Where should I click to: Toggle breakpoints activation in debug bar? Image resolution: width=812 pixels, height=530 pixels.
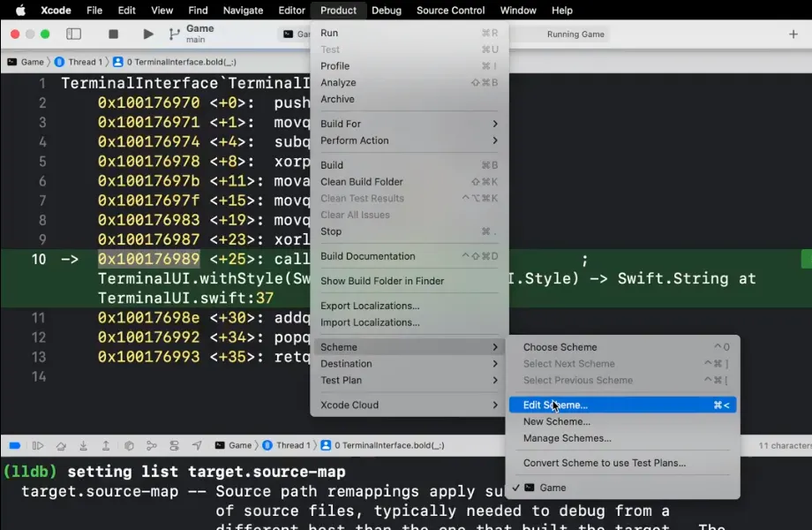point(15,445)
